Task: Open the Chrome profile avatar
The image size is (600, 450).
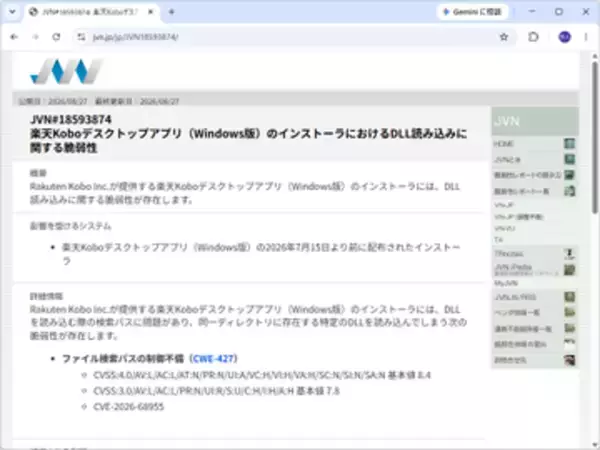Action: [564, 37]
